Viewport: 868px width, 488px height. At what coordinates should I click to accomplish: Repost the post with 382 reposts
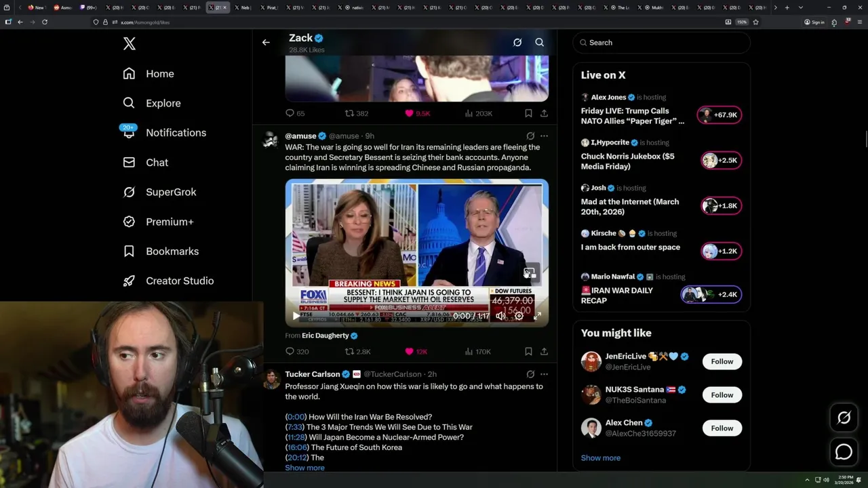pos(357,113)
